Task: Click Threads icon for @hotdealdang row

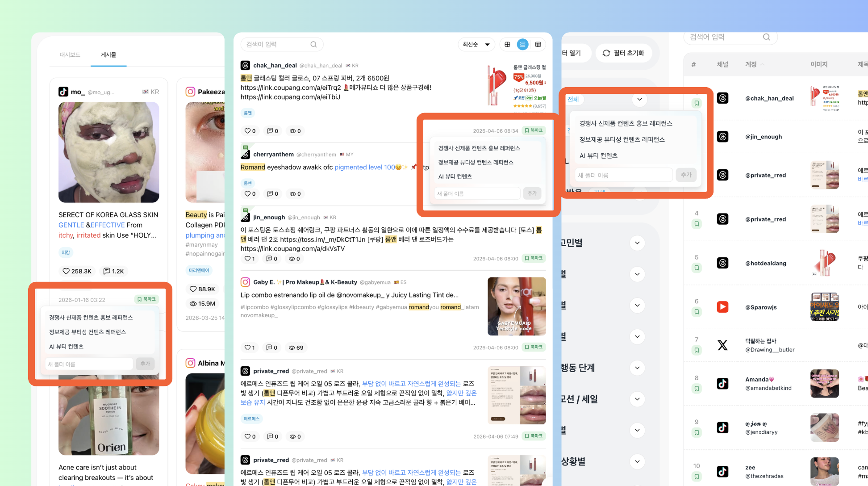Action: click(x=722, y=263)
